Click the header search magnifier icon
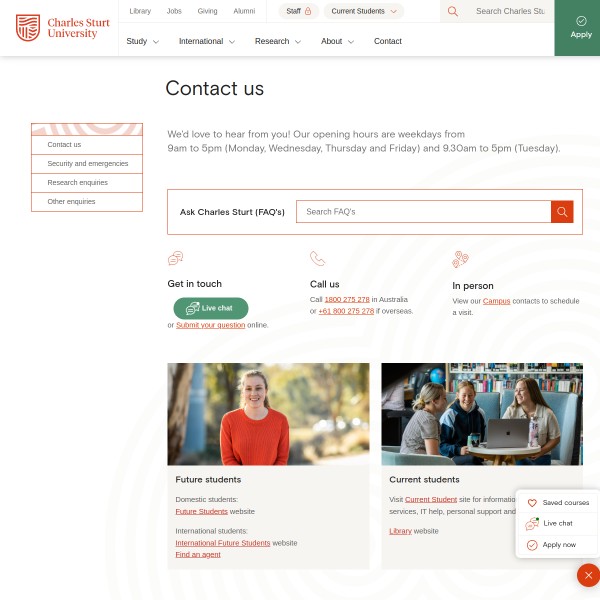The width and height of the screenshot is (600, 600). (452, 11)
